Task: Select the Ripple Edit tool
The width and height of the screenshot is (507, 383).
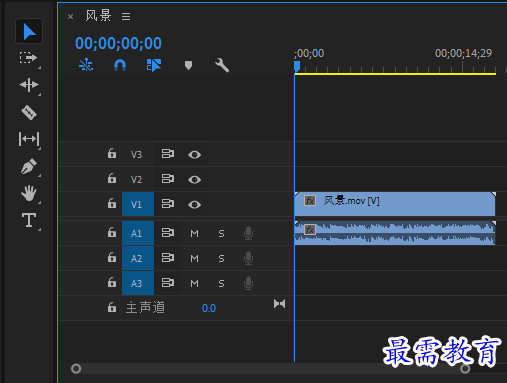Action: [29, 85]
